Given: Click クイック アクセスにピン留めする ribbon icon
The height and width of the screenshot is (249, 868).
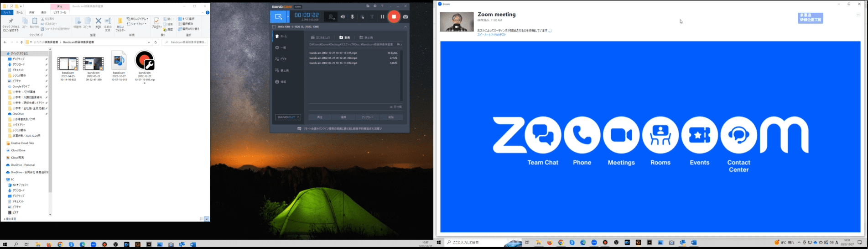Looking at the screenshot, I should (10, 24).
